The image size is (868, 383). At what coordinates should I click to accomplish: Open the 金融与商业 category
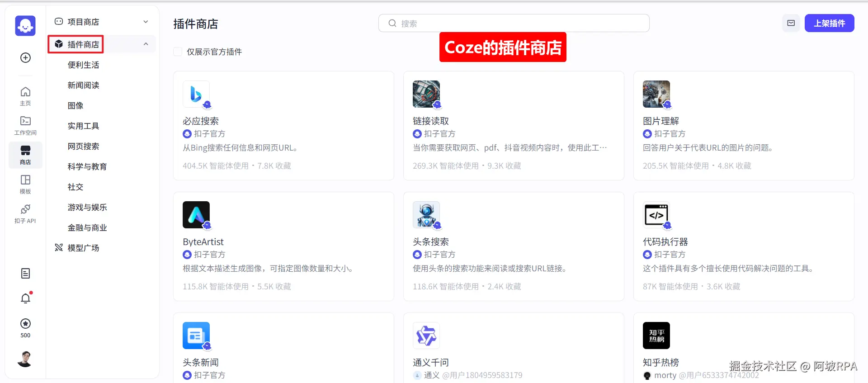click(87, 227)
